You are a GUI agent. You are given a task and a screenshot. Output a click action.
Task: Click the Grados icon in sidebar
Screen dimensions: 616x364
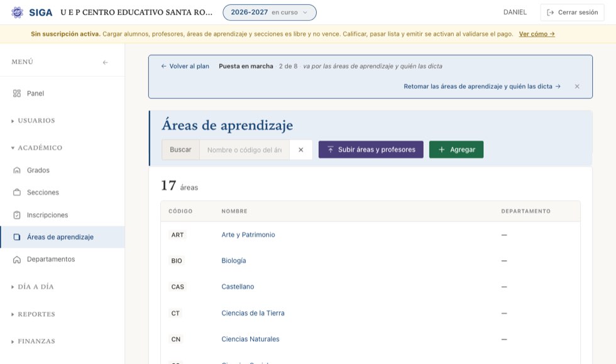(x=17, y=170)
